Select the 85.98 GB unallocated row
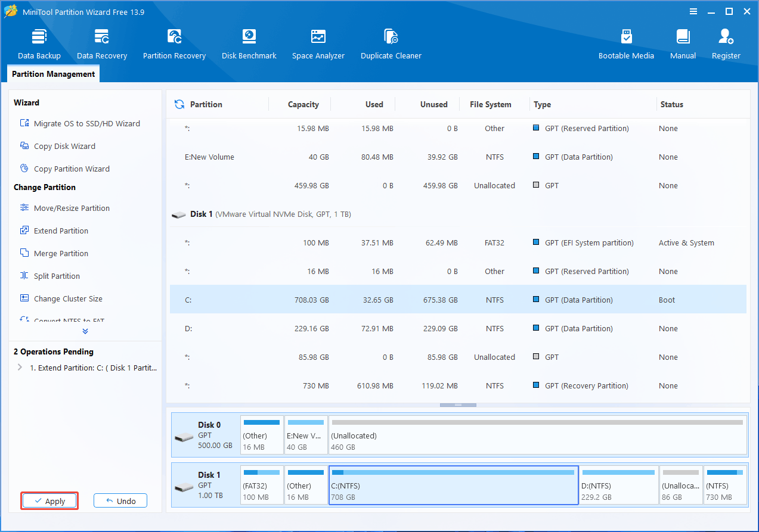 [x=458, y=357]
